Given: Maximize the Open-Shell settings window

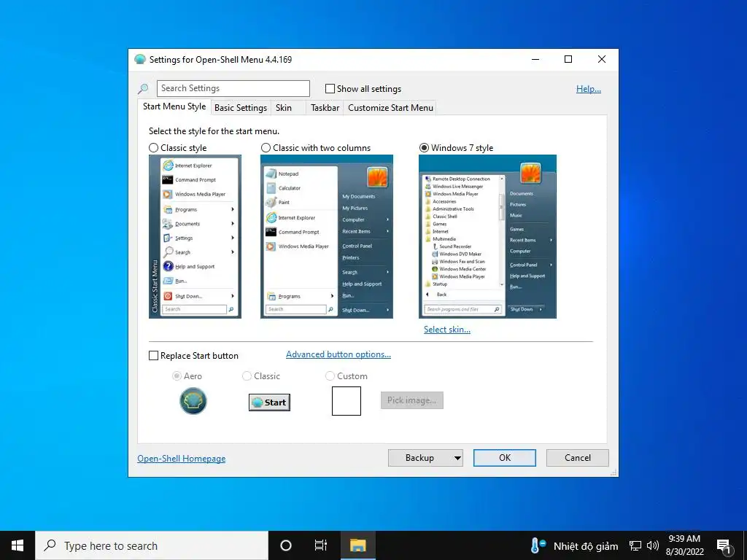Looking at the screenshot, I should pyautogui.click(x=568, y=59).
